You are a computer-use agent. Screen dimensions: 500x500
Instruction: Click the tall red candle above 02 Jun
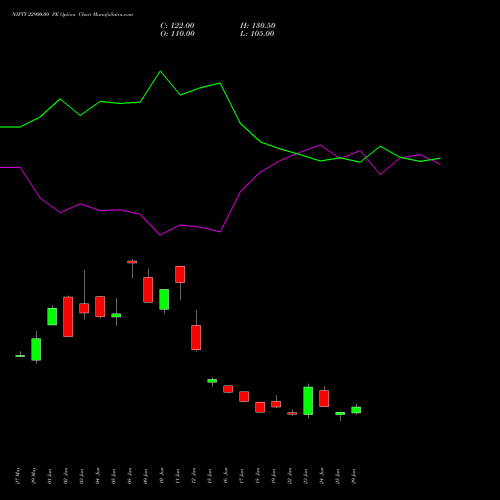(68, 317)
